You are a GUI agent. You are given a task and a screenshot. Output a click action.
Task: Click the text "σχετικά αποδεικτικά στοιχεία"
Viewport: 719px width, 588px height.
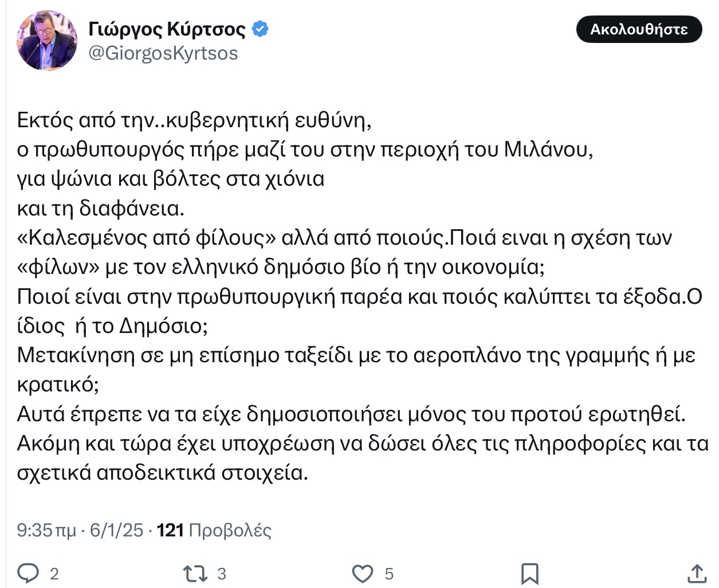(x=163, y=473)
